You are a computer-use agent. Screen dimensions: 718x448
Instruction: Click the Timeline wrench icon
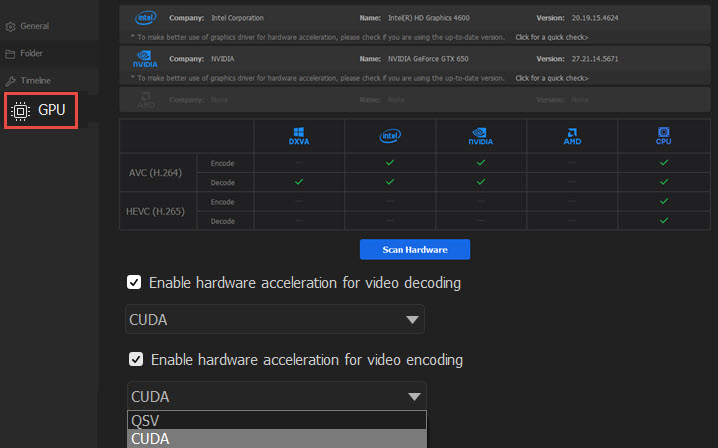click(10, 82)
